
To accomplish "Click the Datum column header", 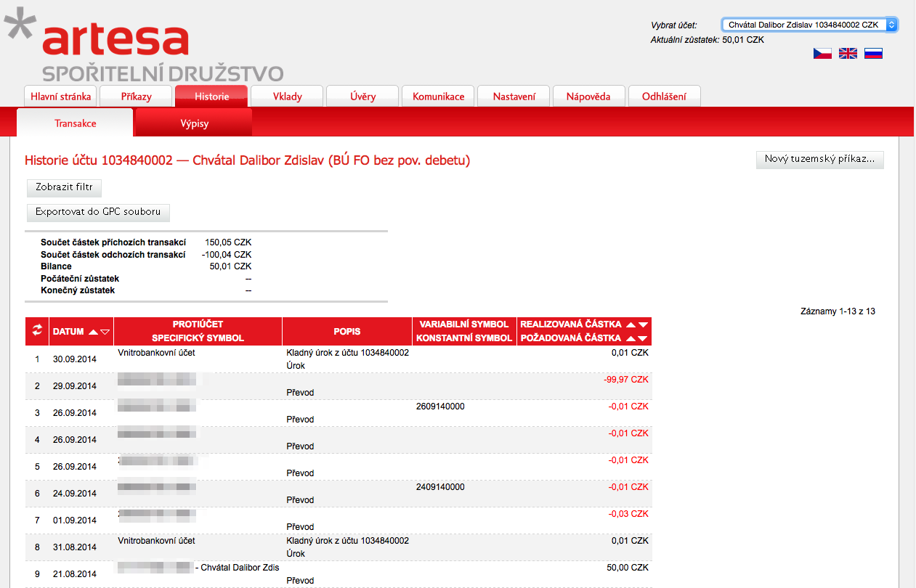I will [x=68, y=332].
